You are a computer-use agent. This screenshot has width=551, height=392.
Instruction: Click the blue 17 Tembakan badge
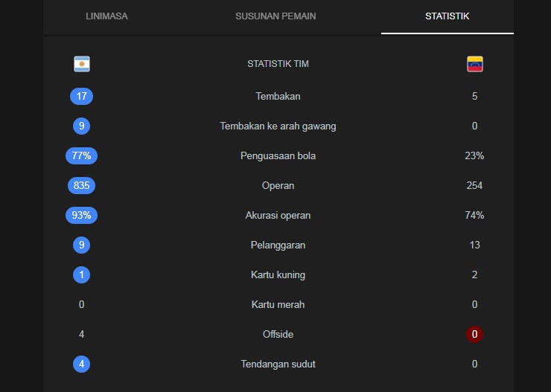tap(81, 96)
